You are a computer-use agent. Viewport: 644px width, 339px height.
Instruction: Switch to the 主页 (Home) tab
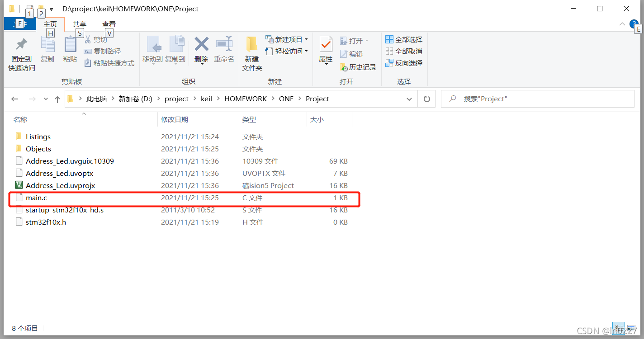pyautogui.click(x=50, y=24)
